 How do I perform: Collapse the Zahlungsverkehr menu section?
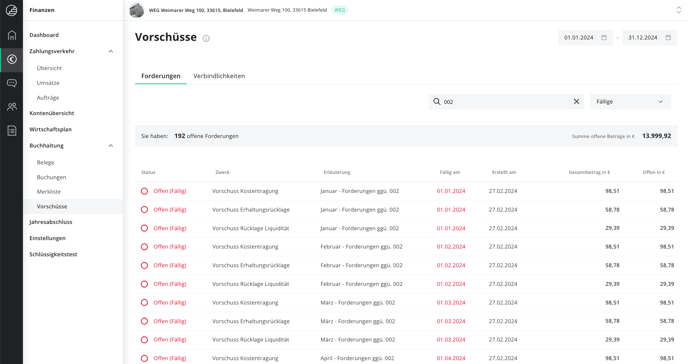click(111, 51)
